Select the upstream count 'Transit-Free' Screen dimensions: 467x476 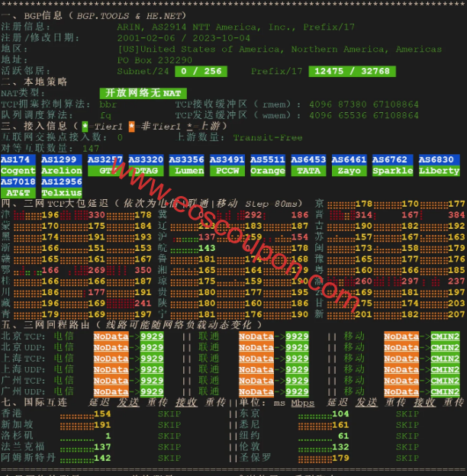(x=268, y=137)
